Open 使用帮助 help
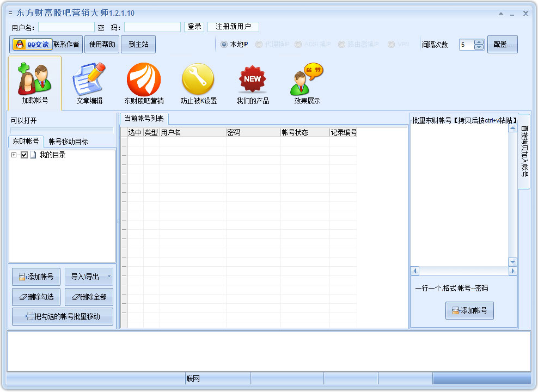The width and height of the screenshot is (538, 392). pos(102,44)
